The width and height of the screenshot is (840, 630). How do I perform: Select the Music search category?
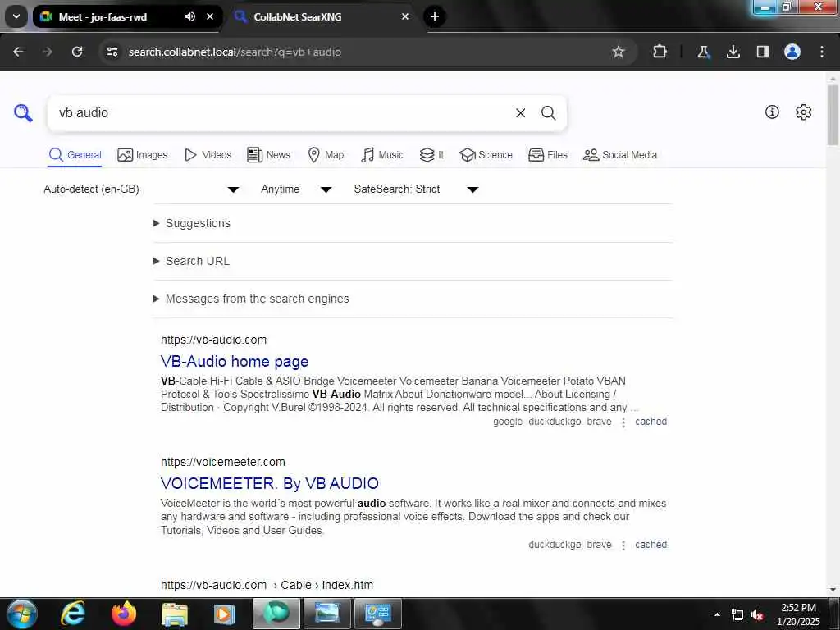point(382,155)
